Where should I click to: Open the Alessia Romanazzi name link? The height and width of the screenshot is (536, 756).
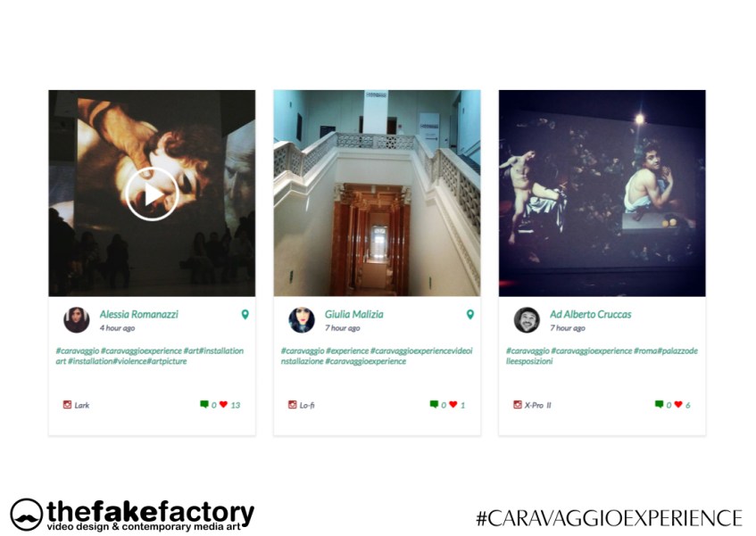click(139, 315)
